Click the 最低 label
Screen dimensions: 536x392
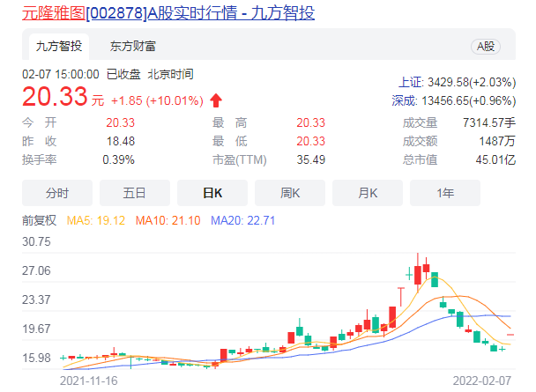(230, 141)
